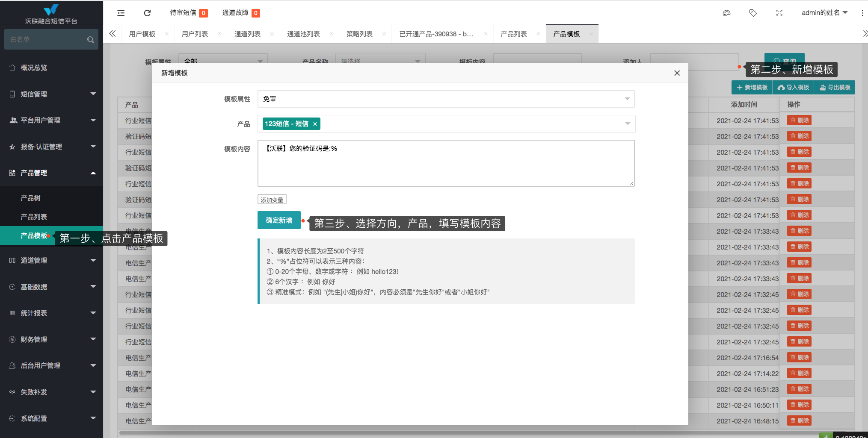The image size is (868, 438).
Task: Delete the row dated 2021-02-24 16:48:15
Action: pyautogui.click(x=799, y=421)
